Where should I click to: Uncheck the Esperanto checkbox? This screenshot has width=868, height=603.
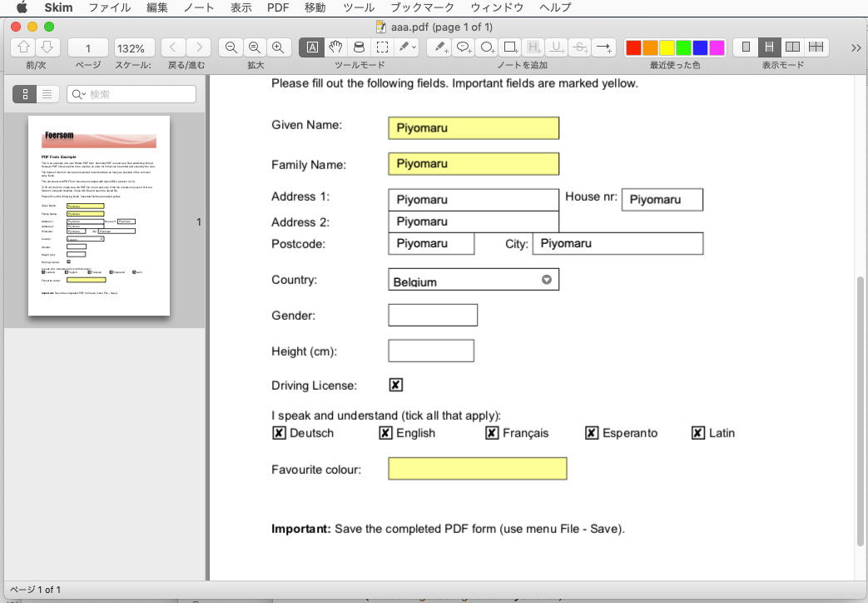[591, 432]
